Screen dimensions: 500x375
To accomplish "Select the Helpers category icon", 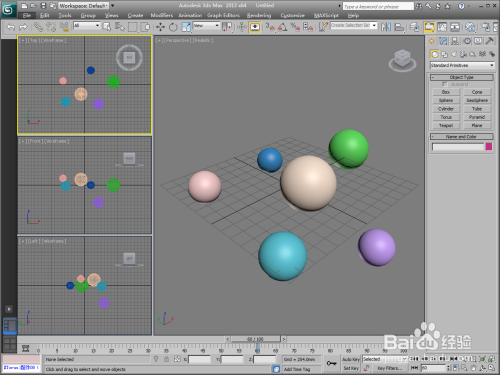I will [473, 54].
